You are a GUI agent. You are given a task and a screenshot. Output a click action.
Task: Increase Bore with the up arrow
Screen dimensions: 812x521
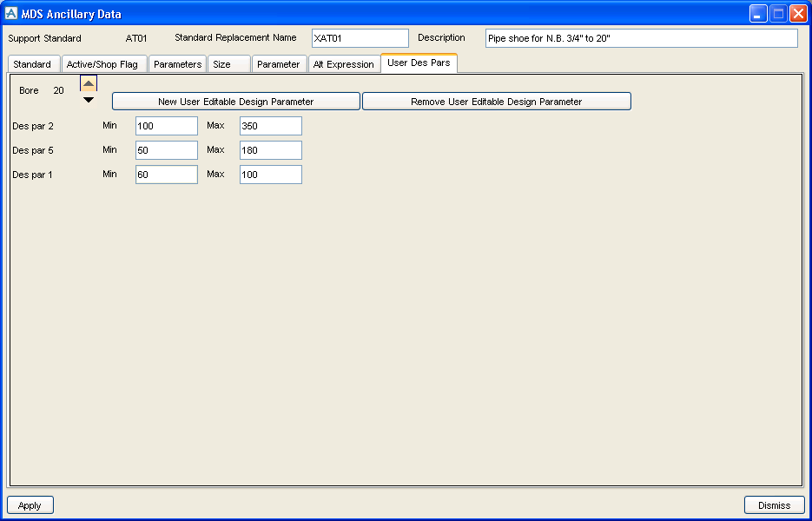tap(89, 83)
